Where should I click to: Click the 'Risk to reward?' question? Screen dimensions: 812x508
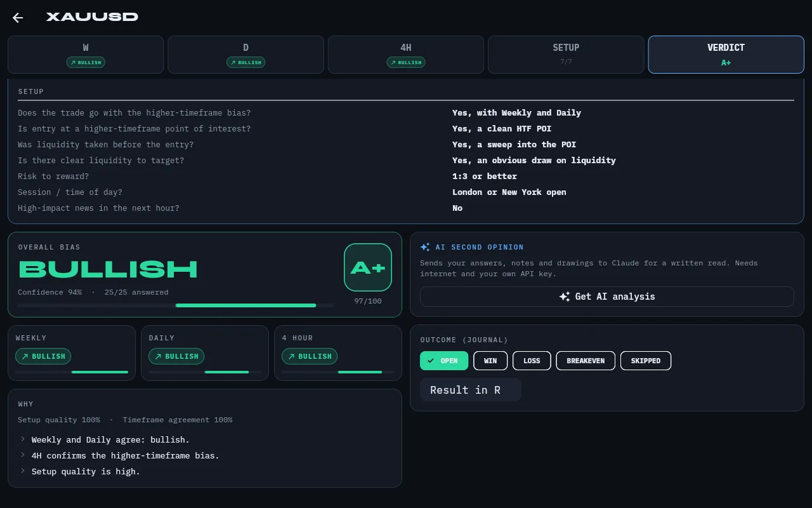[53, 177]
